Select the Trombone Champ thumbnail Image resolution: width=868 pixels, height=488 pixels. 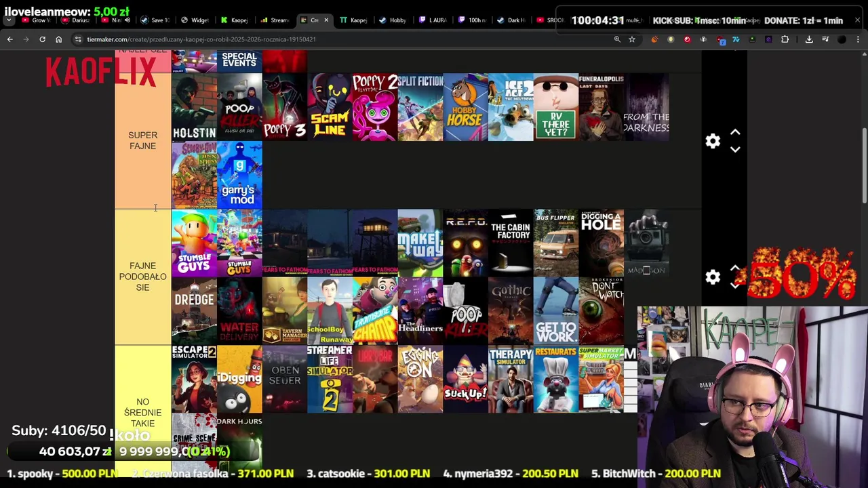[x=375, y=310]
